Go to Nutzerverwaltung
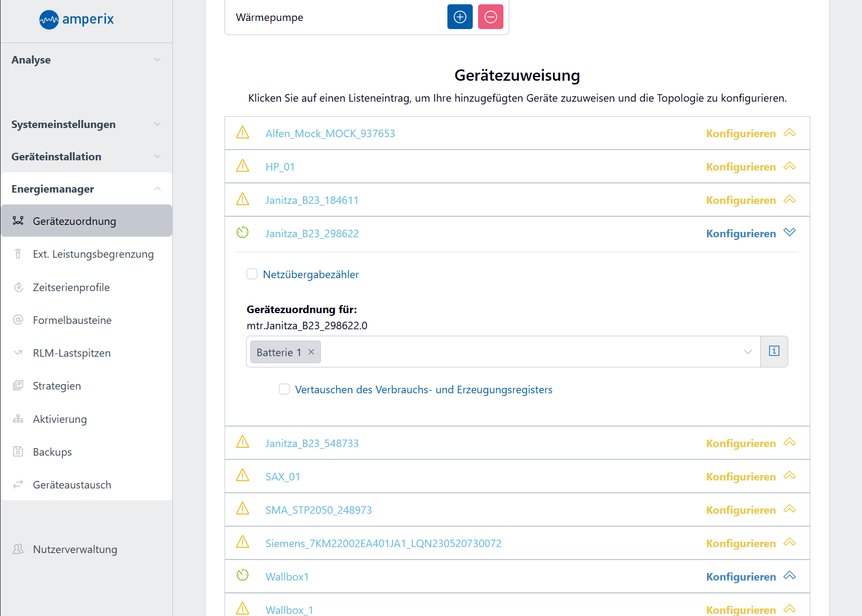The image size is (862, 616). point(75,549)
